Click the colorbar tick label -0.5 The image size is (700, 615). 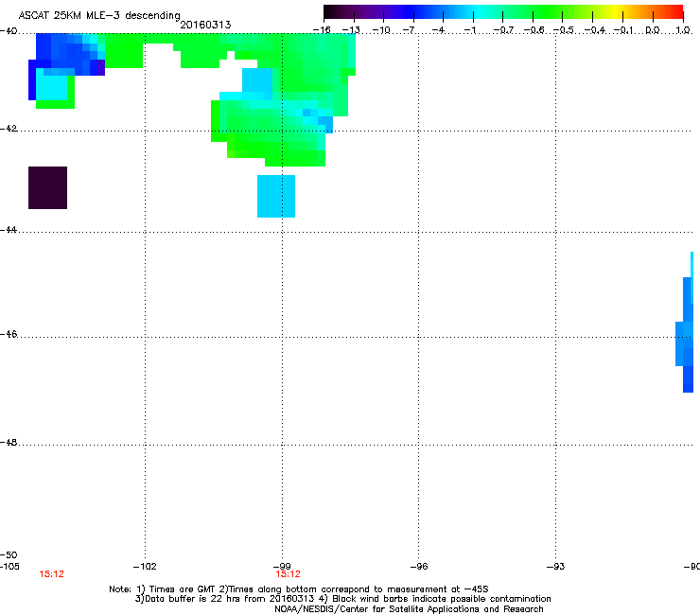click(x=564, y=30)
